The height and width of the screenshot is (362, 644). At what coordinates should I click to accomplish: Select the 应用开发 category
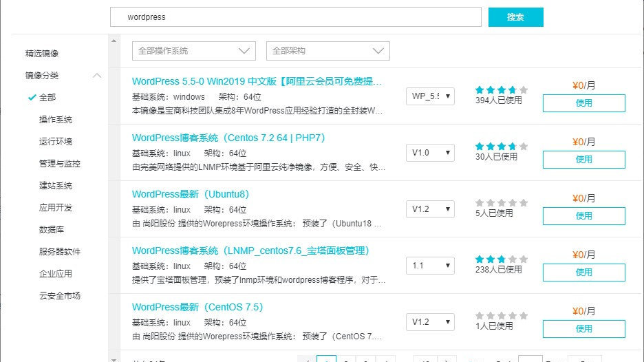(56, 208)
